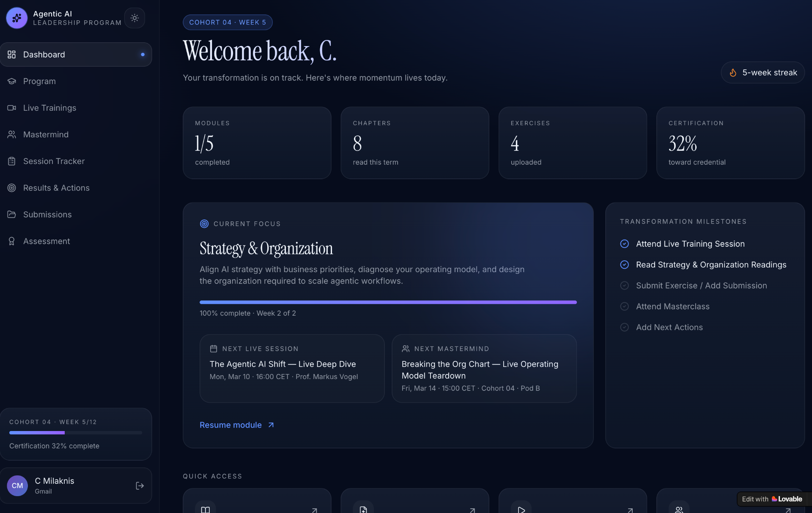Click '100% complete · Week 2 of 2' text
This screenshot has width=812, height=513.
coord(248,313)
